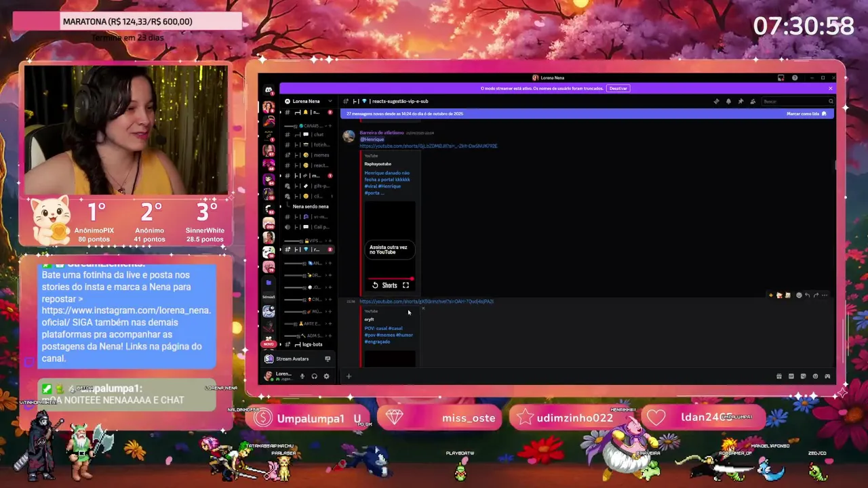Click the Stream Avatars activity entry
The width and height of the screenshot is (868, 488).
click(297, 359)
